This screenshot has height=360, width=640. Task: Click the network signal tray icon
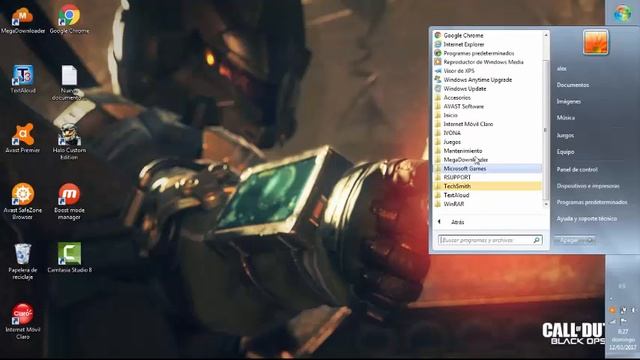[x=613, y=322]
